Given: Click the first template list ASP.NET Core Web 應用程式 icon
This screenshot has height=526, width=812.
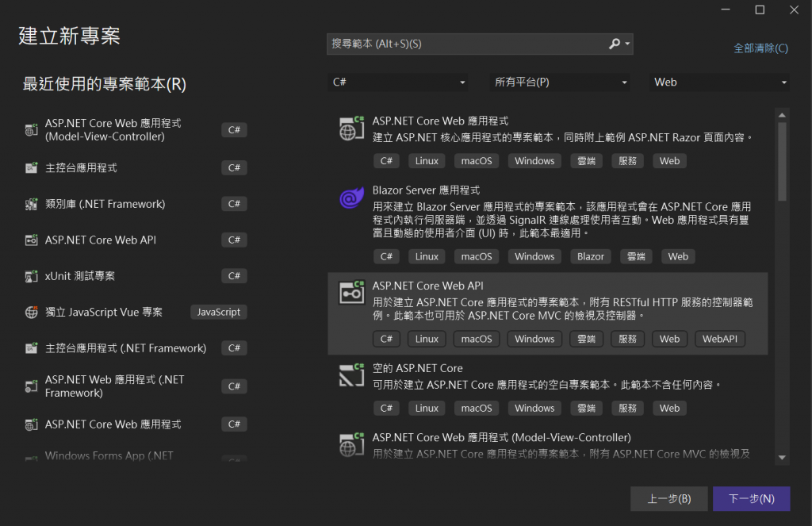Looking at the screenshot, I should point(351,129).
